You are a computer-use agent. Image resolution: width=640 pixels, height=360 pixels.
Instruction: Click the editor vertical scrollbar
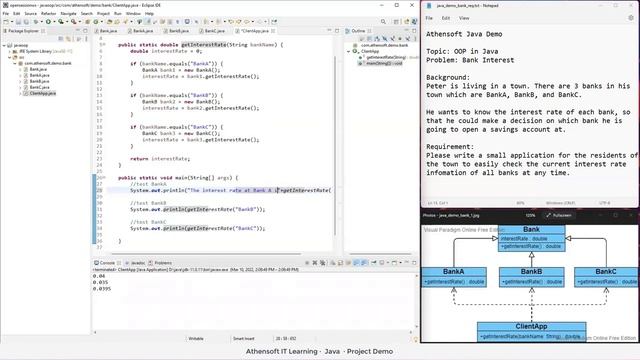coord(335,145)
